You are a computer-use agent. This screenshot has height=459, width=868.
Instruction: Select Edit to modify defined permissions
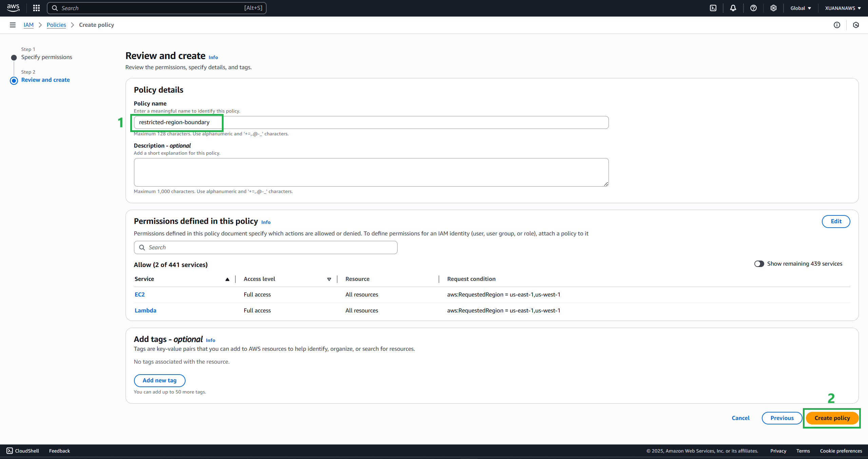tap(836, 221)
